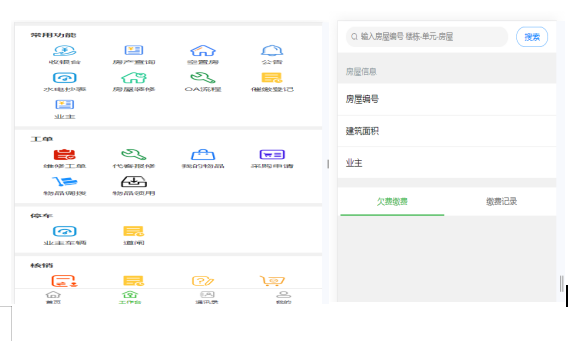The image size is (577, 360).
Task: Open the 水电抄表 meter icon
Action: tap(65, 78)
